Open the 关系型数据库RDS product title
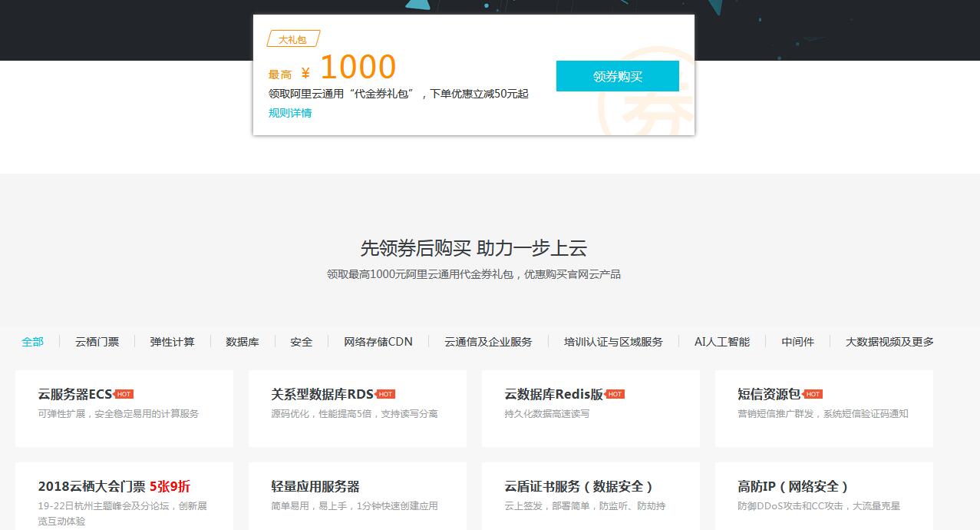The height and width of the screenshot is (530, 980). pyautogui.click(x=322, y=394)
